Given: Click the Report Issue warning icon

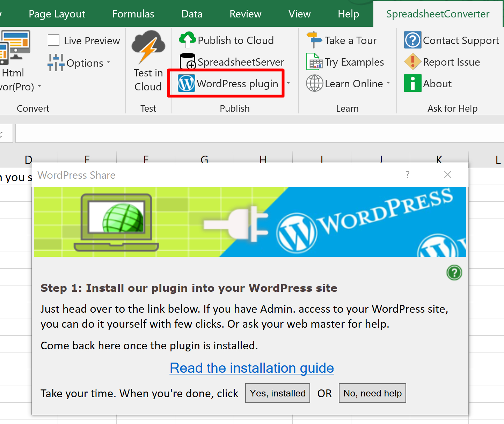Looking at the screenshot, I should 412,62.
